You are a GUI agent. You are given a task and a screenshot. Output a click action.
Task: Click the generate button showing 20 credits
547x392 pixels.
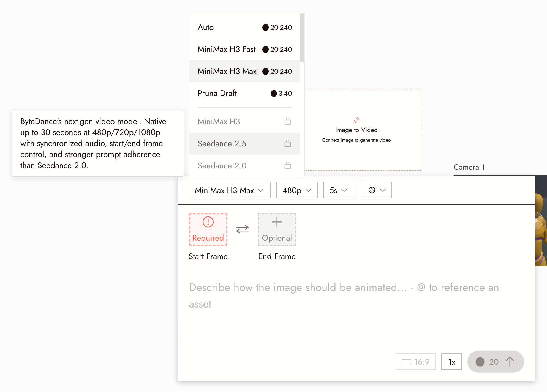pyautogui.click(x=496, y=362)
